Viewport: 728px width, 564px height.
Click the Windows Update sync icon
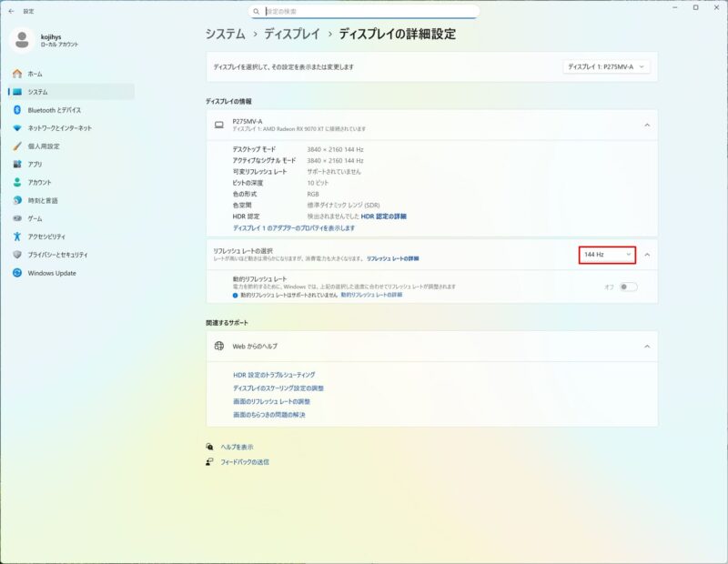[17, 273]
